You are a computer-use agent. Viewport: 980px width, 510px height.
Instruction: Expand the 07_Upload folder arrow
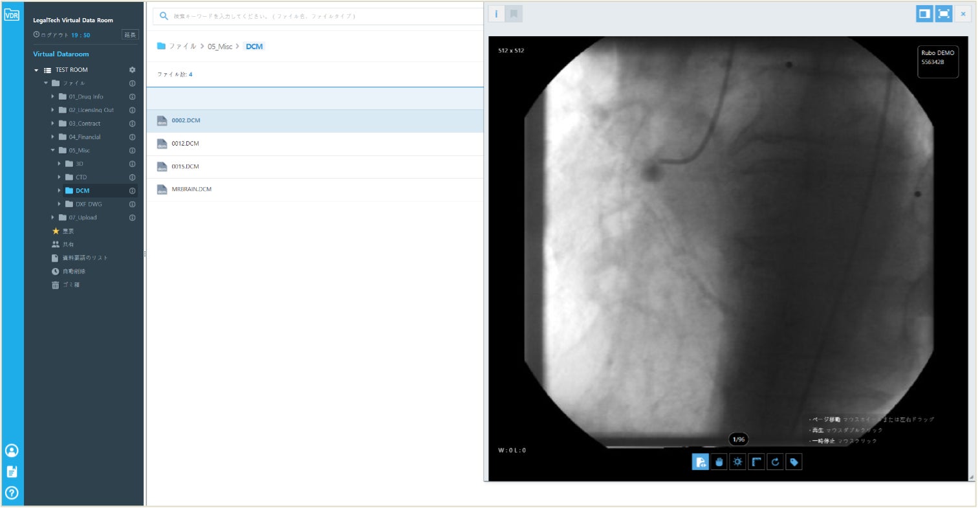tap(53, 218)
